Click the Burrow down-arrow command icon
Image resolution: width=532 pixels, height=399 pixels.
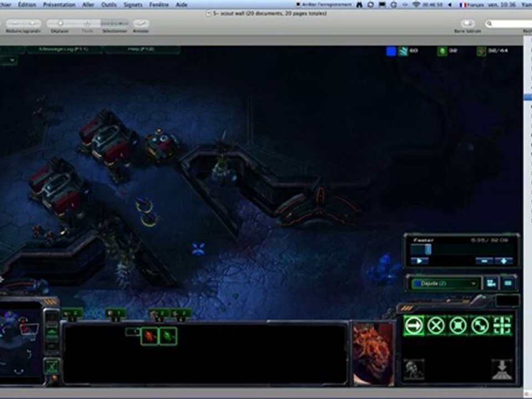(502, 370)
